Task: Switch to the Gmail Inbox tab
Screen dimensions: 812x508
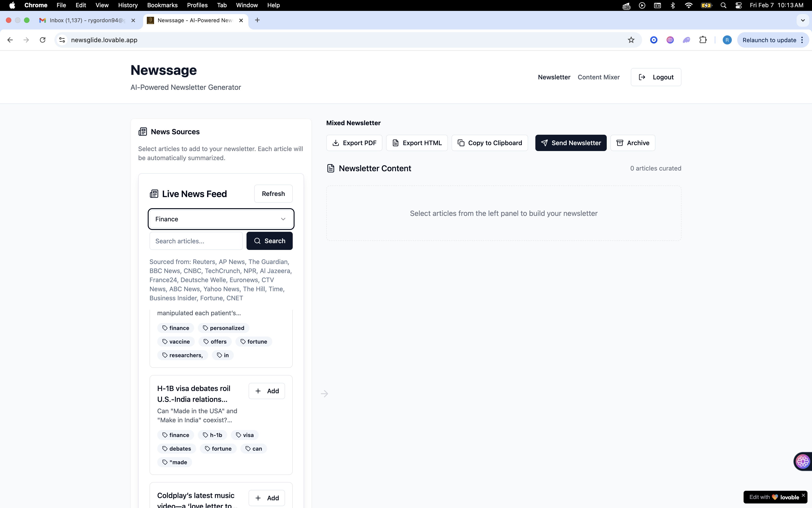Action: 87,20
